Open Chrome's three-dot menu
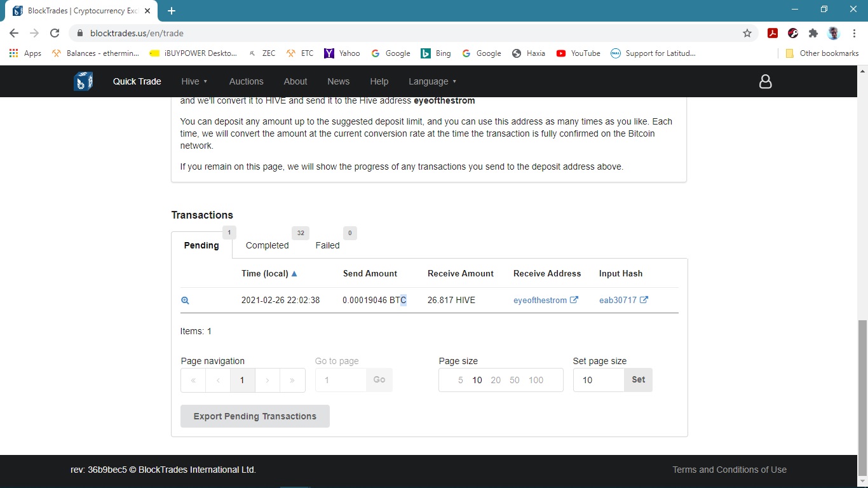Image resolution: width=868 pixels, height=488 pixels. pos(854,33)
